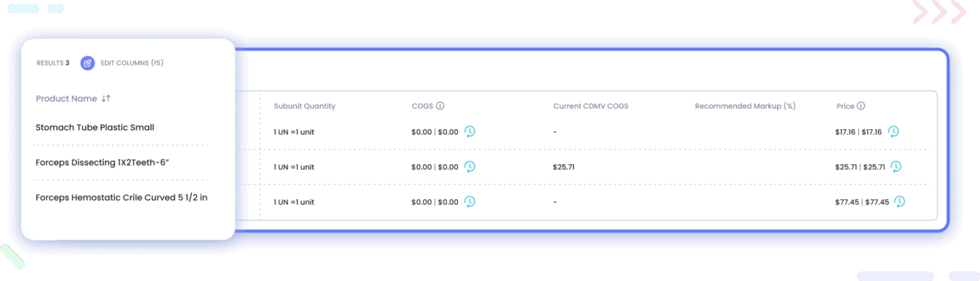This screenshot has width=980, height=281.
Task: Sort by Product Name arrows icon
Action: (x=106, y=99)
